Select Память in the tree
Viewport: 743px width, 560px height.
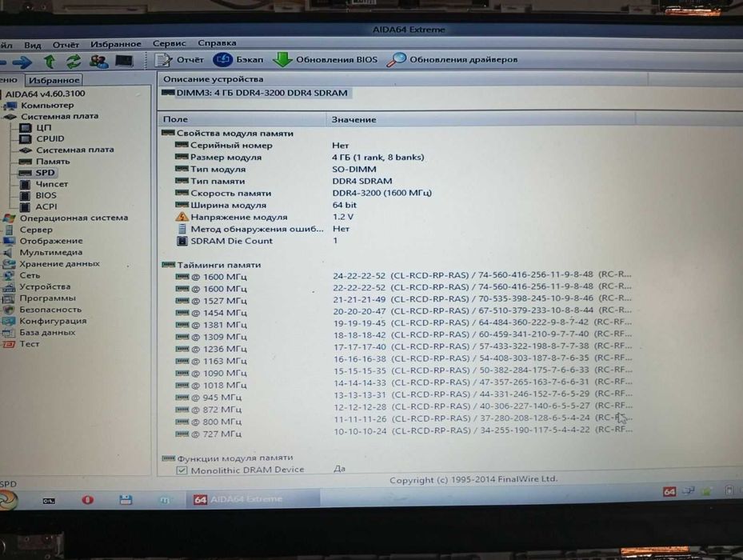53,162
